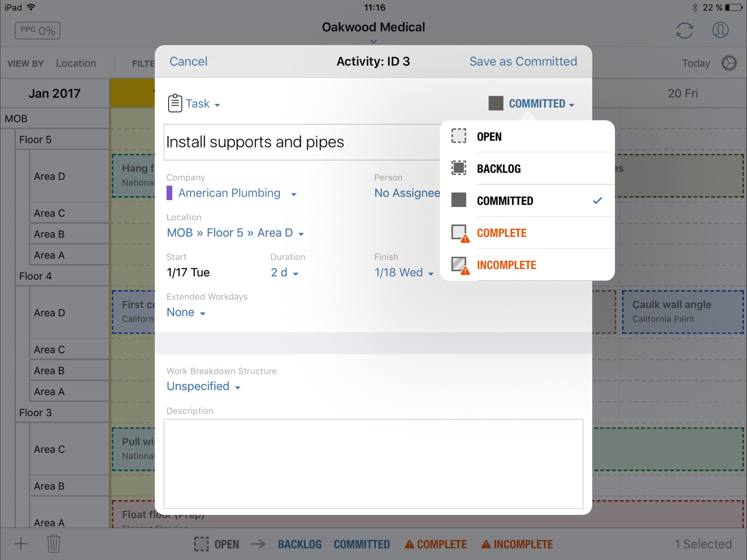
Task: Open the user profile icon
Action: point(720,30)
